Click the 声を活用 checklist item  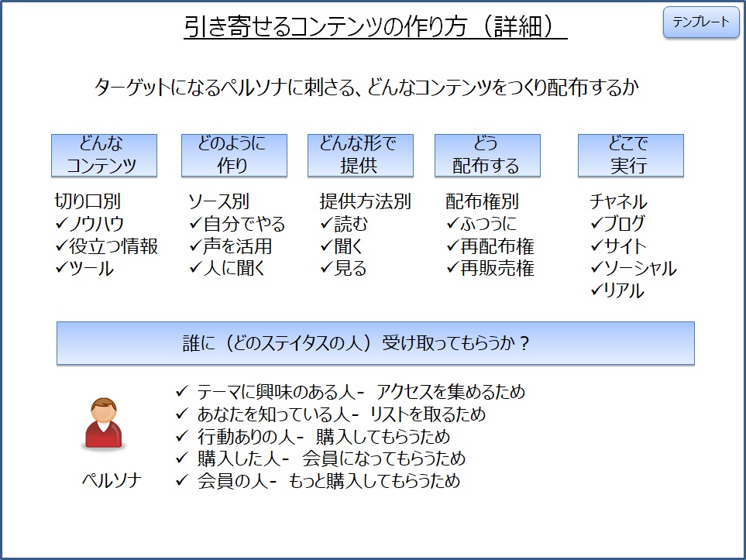(231, 246)
